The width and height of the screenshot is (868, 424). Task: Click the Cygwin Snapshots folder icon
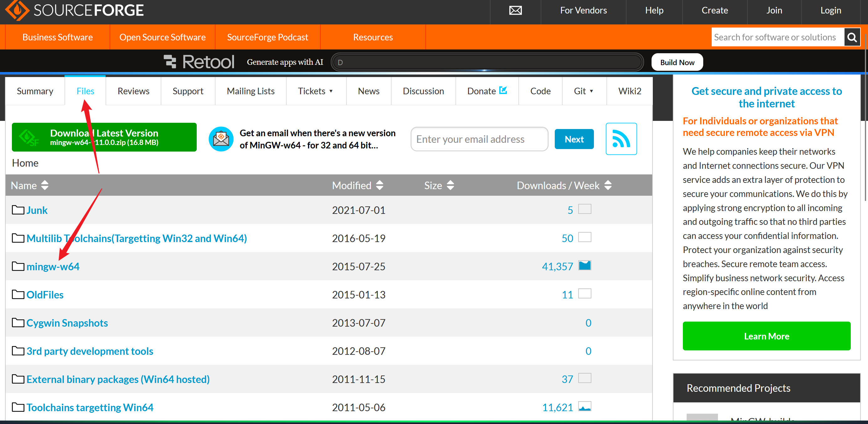18,323
